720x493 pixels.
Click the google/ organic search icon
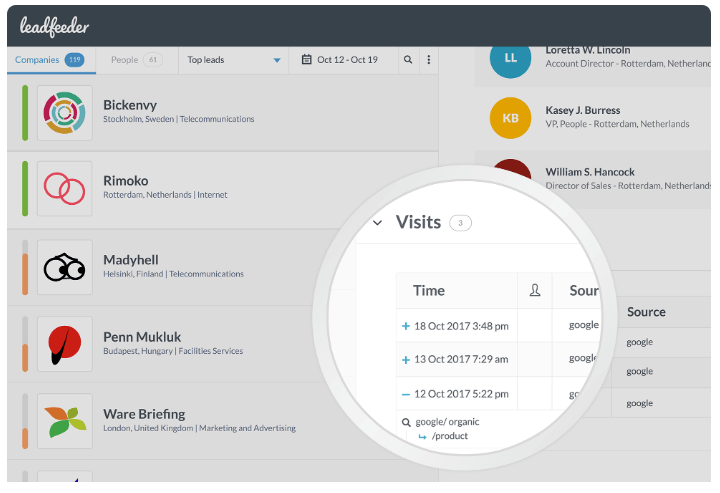tap(406, 422)
